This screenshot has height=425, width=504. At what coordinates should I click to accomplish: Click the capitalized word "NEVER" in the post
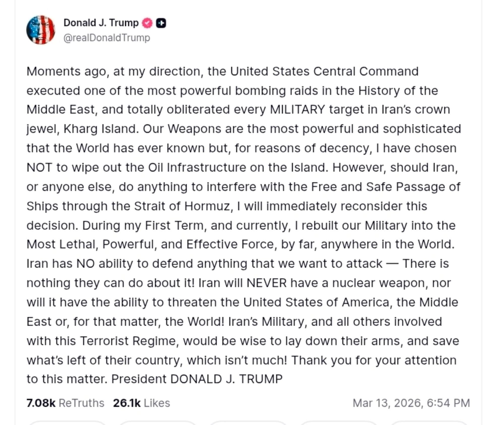tap(267, 283)
